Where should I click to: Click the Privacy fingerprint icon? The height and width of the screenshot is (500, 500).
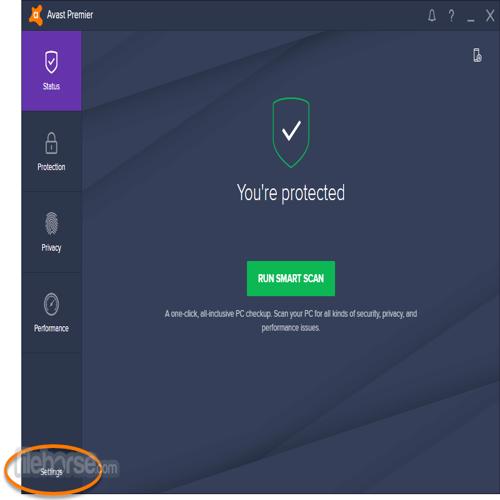tap(51, 223)
